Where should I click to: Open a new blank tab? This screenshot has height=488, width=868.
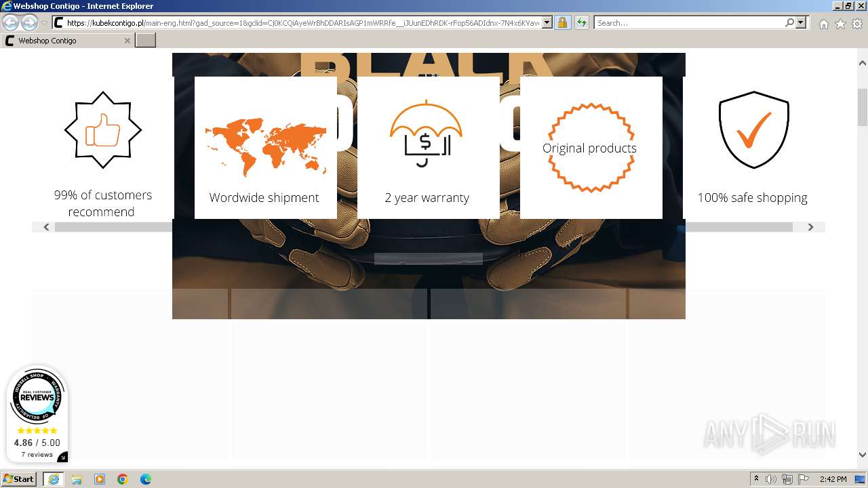(146, 41)
